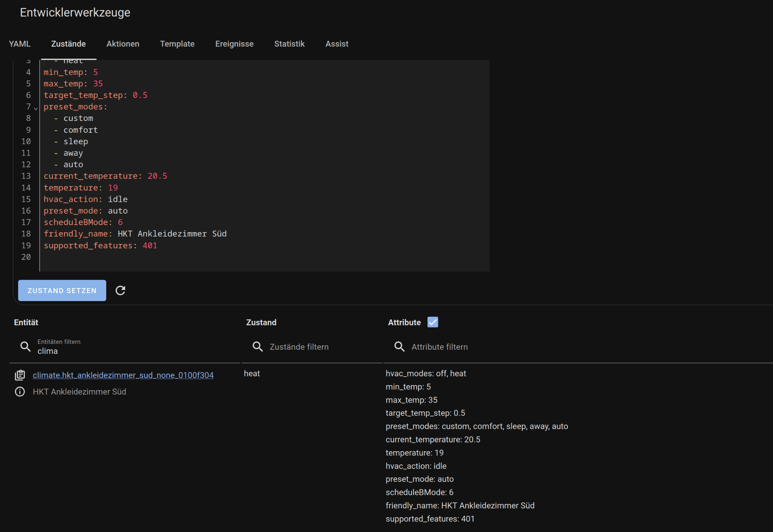Copy entity ID with the clipboard icon
The height and width of the screenshot is (532, 773).
(20, 375)
